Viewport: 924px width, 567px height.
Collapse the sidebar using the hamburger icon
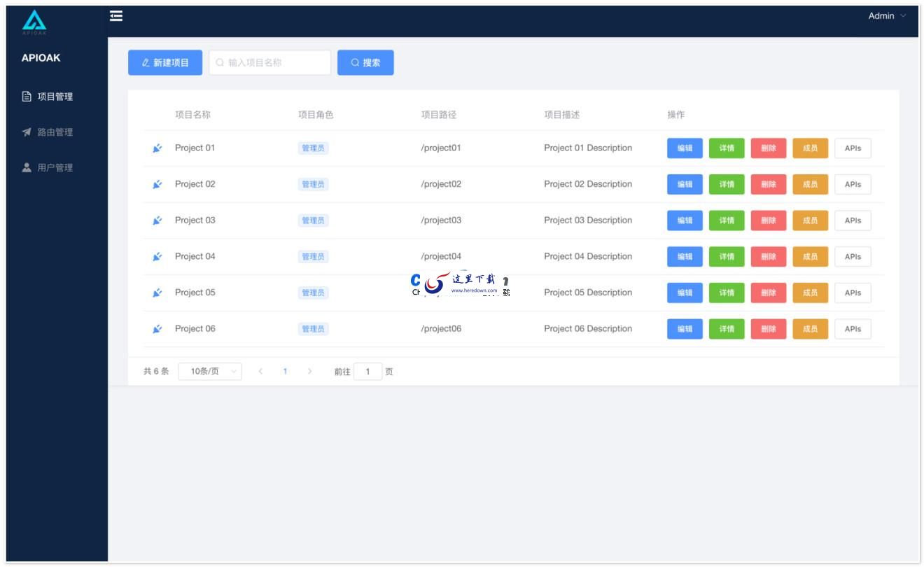coord(115,15)
